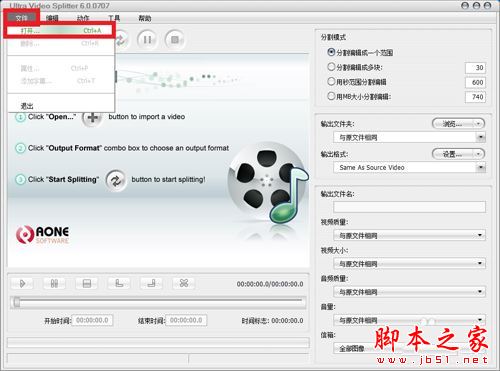The image size is (500, 371).
Task: Open the 文件 menu
Action: (x=22, y=18)
